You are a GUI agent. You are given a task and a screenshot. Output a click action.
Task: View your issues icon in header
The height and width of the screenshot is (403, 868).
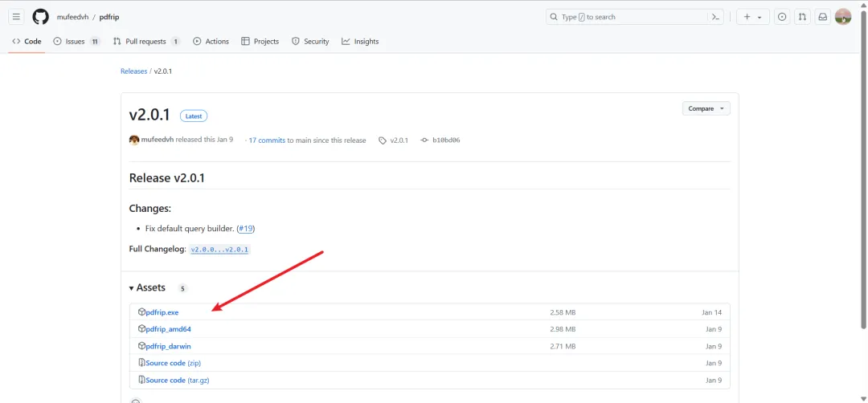point(782,17)
